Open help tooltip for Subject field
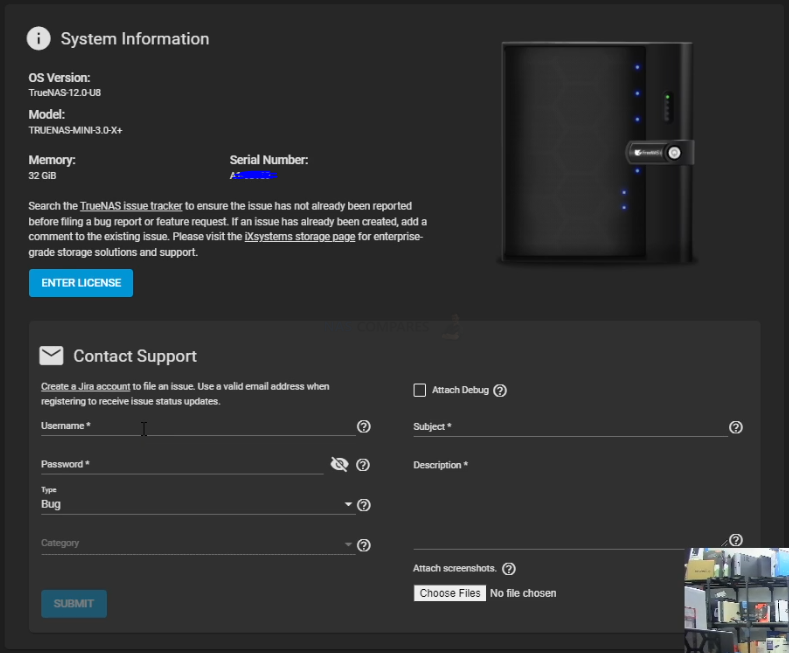This screenshot has height=653, width=789. 736,427
